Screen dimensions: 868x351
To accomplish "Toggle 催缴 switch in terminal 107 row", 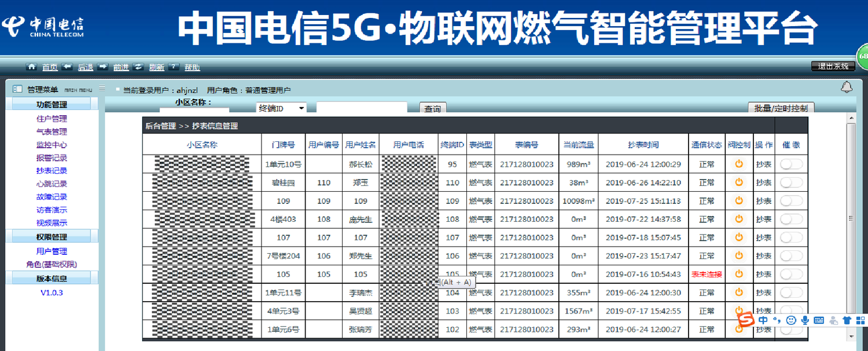I will coord(791,237).
